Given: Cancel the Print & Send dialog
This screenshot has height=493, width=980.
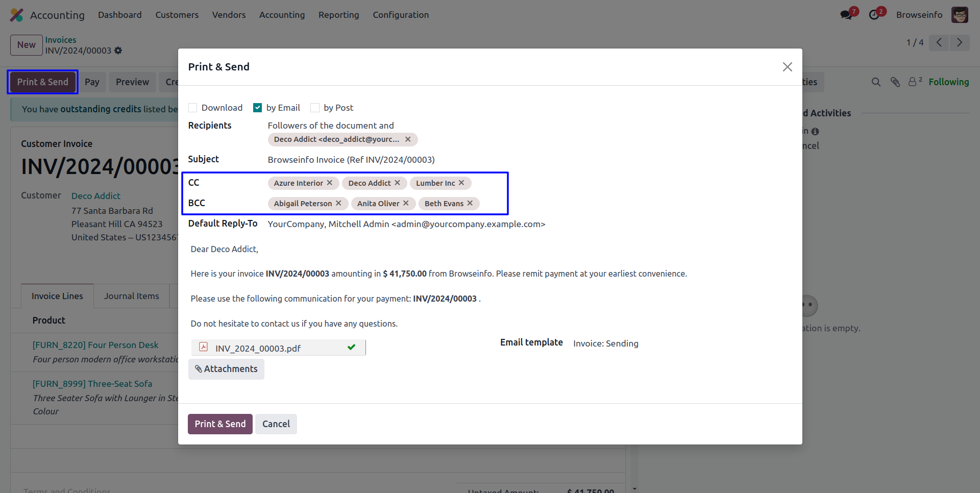Looking at the screenshot, I should pyautogui.click(x=276, y=424).
